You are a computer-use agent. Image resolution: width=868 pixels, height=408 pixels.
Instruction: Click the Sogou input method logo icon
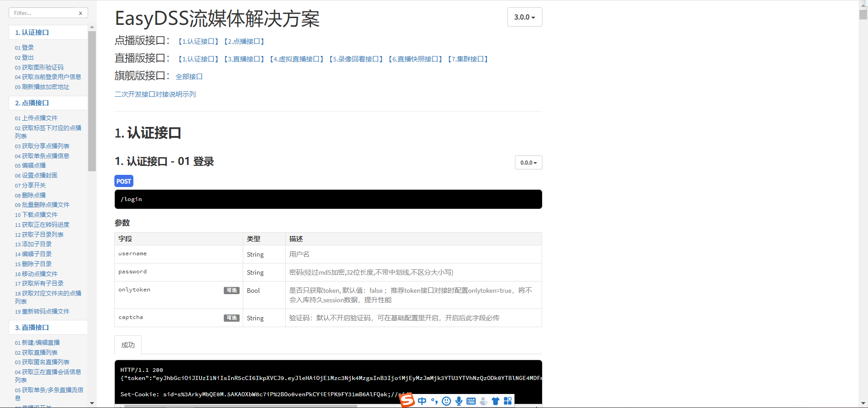click(407, 400)
